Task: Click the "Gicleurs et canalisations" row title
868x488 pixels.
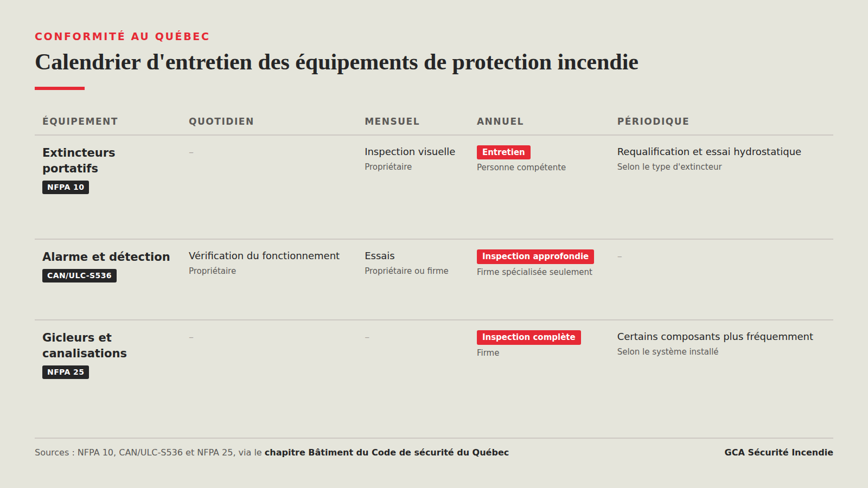Action: [x=85, y=345]
